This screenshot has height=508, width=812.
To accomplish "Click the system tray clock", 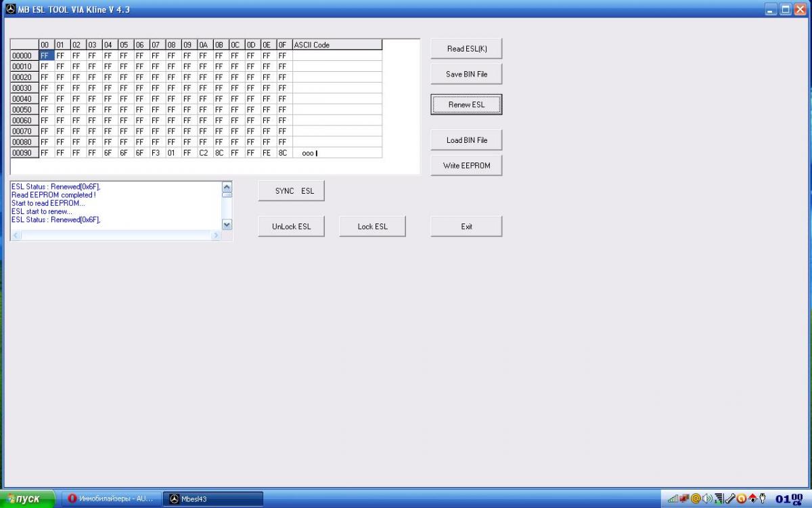I will point(788,500).
